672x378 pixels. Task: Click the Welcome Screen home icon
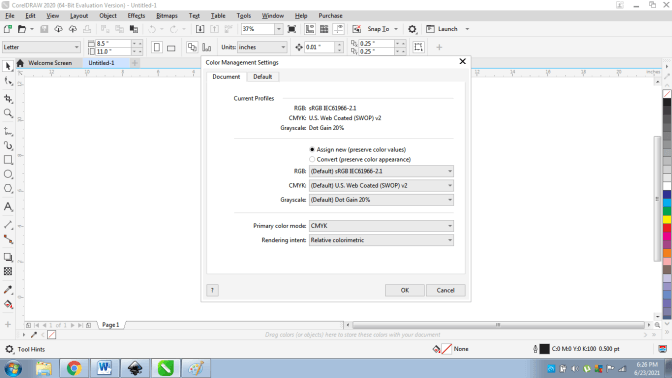click(x=20, y=63)
